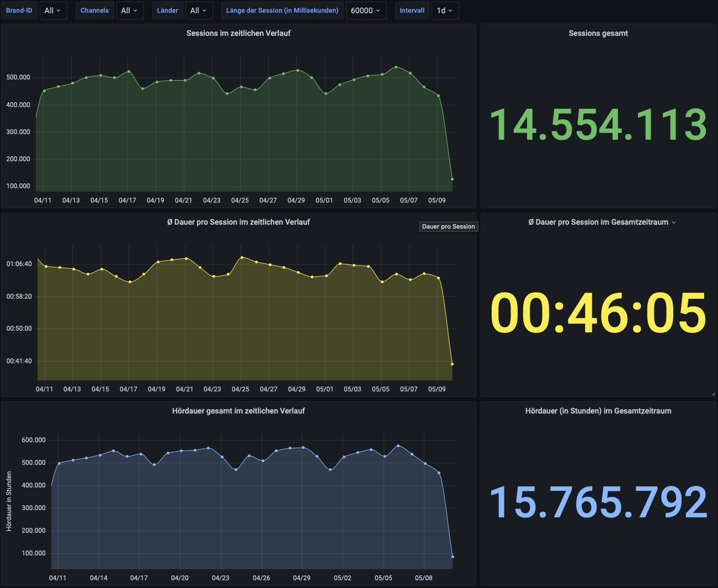Viewport: 718px width, 588px height.
Task: Click the total listening hours 15.765.792
Action: click(x=598, y=502)
